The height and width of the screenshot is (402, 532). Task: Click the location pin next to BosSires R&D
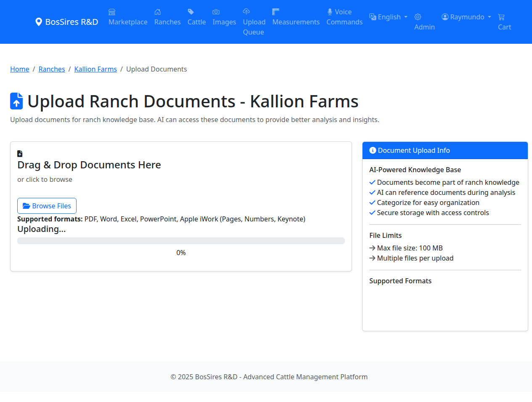(x=39, y=21)
